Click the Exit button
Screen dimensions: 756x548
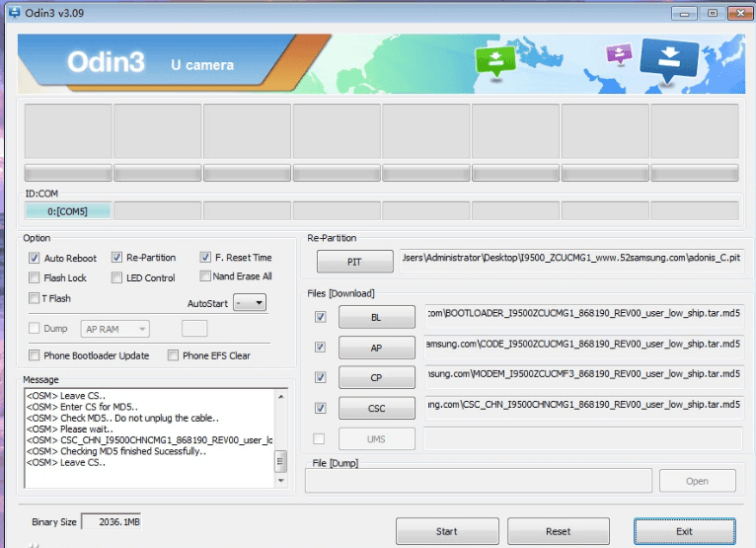pyautogui.click(x=685, y=531)
